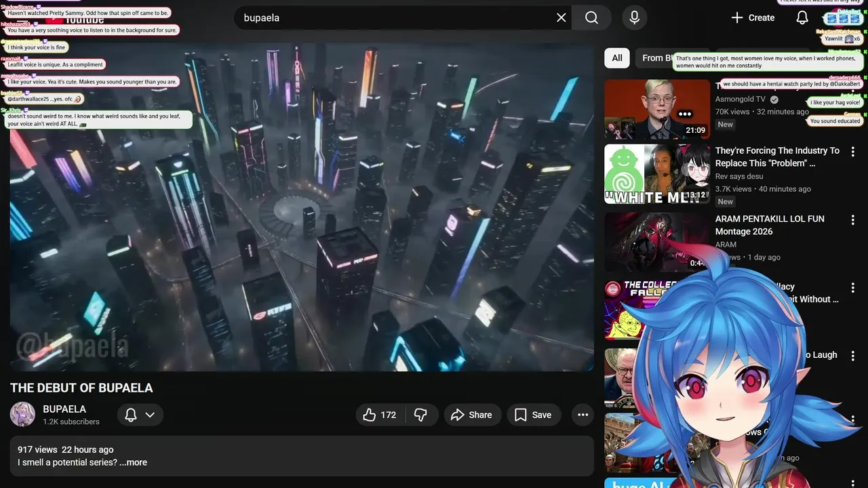This screenshot has height=488, width=868.
Task: Start voice search with microphone
Action: tap(634, 18)
